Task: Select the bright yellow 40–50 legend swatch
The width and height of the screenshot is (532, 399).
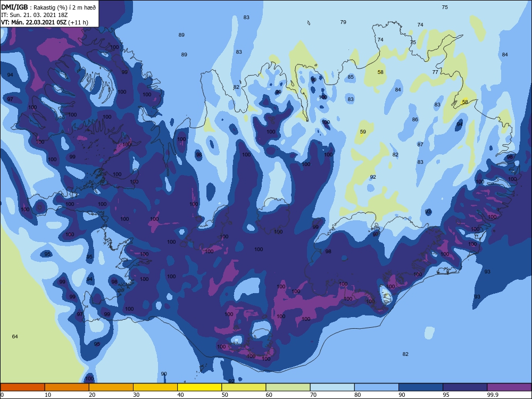Action: pos(199,387)
